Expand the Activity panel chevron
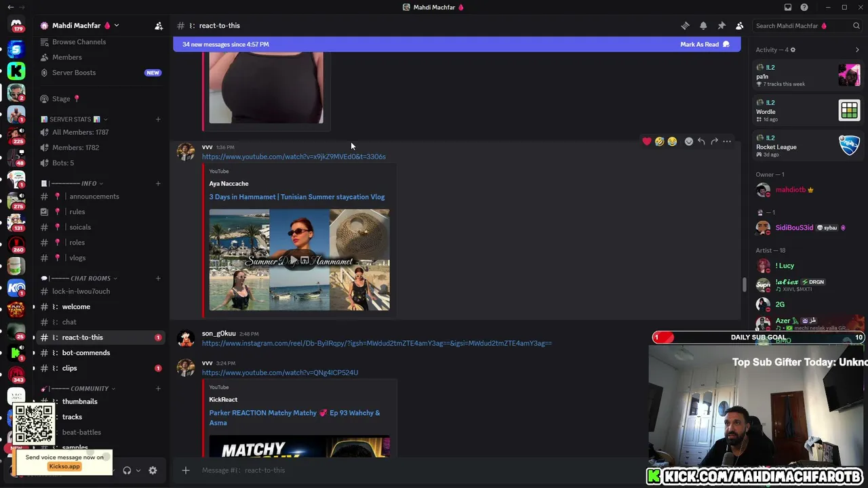 (x=857, y=49)
